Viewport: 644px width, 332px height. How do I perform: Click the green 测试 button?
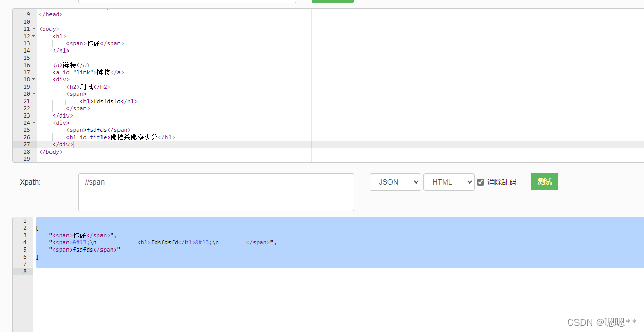click(544, 181)
